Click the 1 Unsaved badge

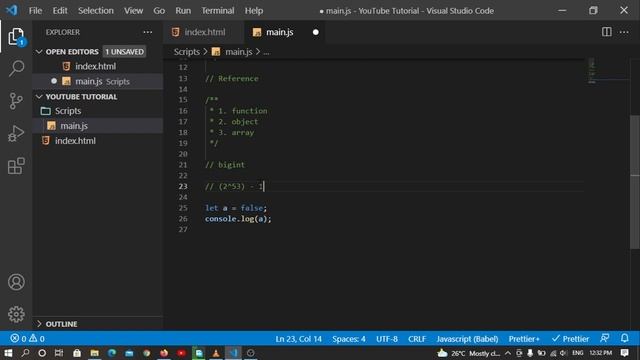click(124, 52)
